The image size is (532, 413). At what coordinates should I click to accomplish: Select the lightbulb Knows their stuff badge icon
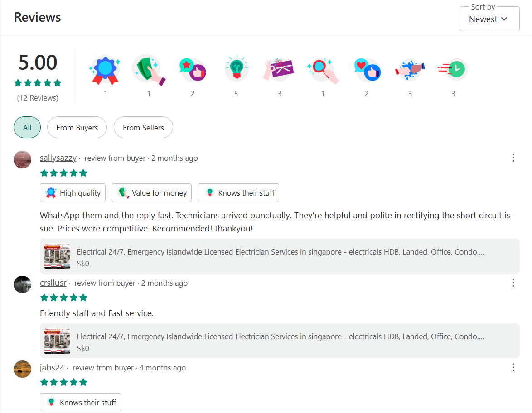pyautogui.click(x=236, y=68)
